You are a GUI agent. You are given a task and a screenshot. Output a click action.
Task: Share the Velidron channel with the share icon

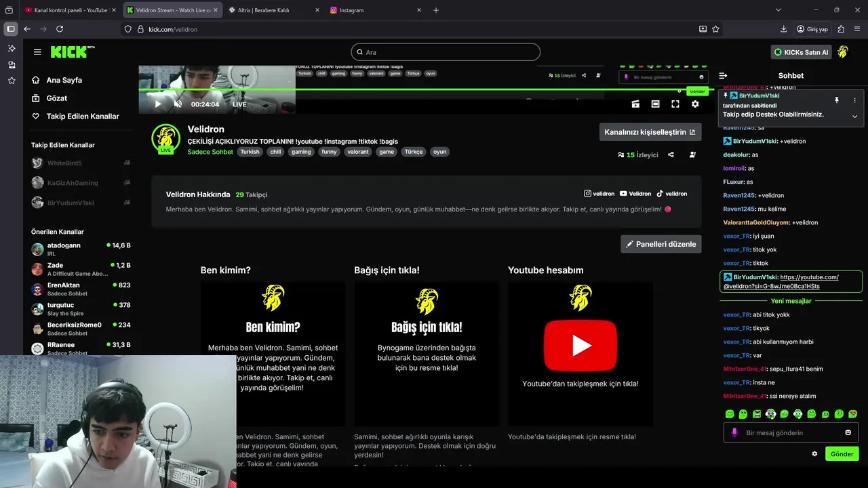tap(671, 155)
